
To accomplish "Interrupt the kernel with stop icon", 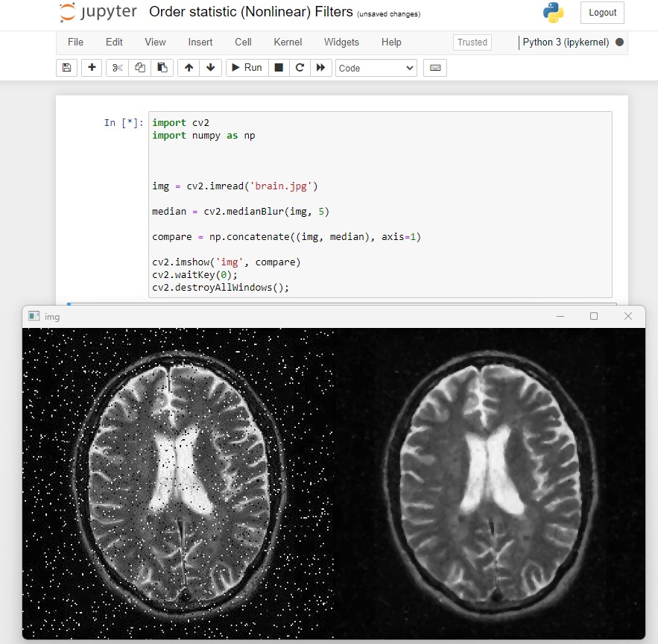I will tap(279, 68).
